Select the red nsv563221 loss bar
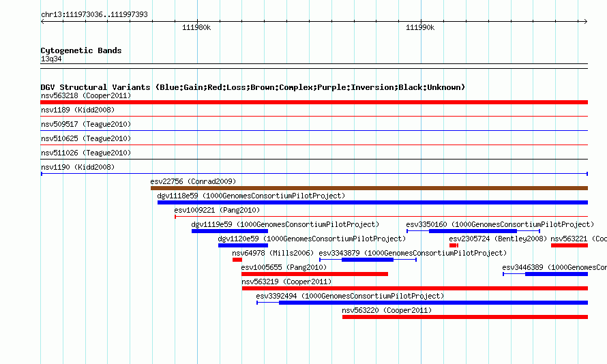Screen dimensions: 607x364 [569, 245]
